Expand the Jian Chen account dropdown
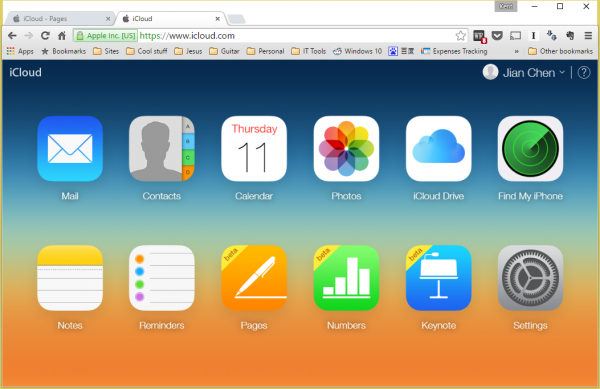This screenshot has width=600, height=389. 524,72
